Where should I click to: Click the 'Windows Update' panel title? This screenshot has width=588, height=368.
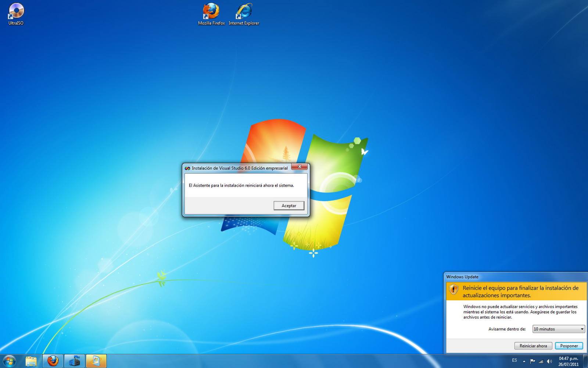(x=462, y=277)
